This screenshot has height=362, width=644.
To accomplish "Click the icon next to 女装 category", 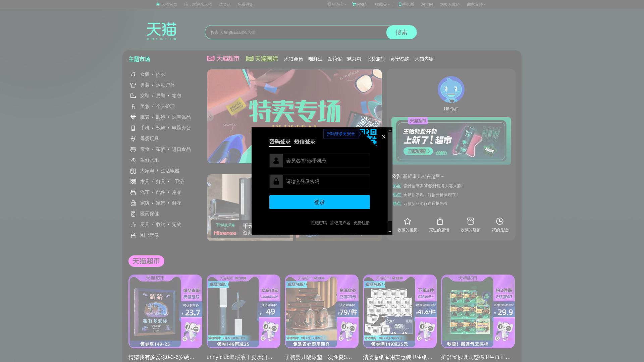I will [x=133, y=74].
